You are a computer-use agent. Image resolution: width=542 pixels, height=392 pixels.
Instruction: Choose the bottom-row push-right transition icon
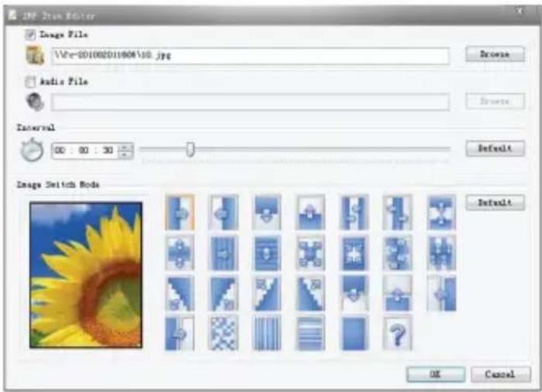coord(180,333)
